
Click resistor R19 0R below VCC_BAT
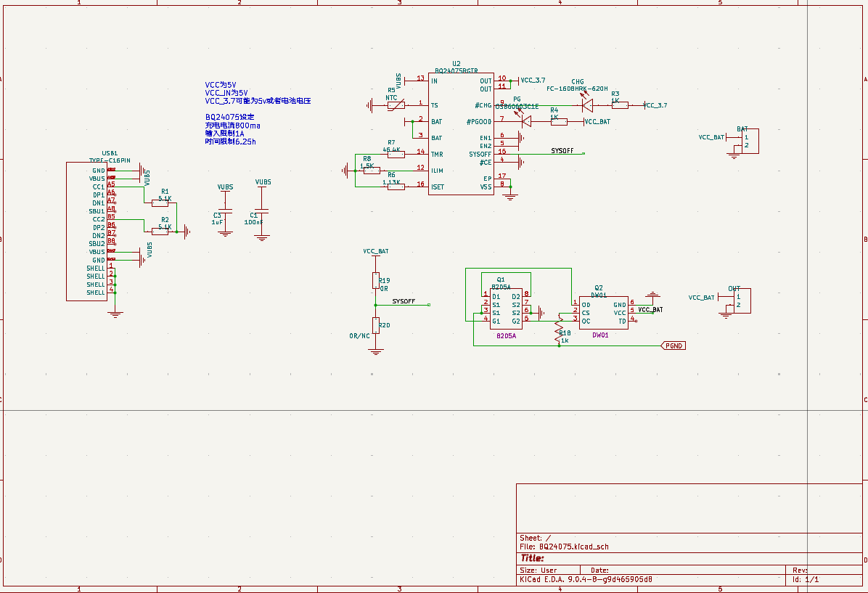click(x=376, y=280)
